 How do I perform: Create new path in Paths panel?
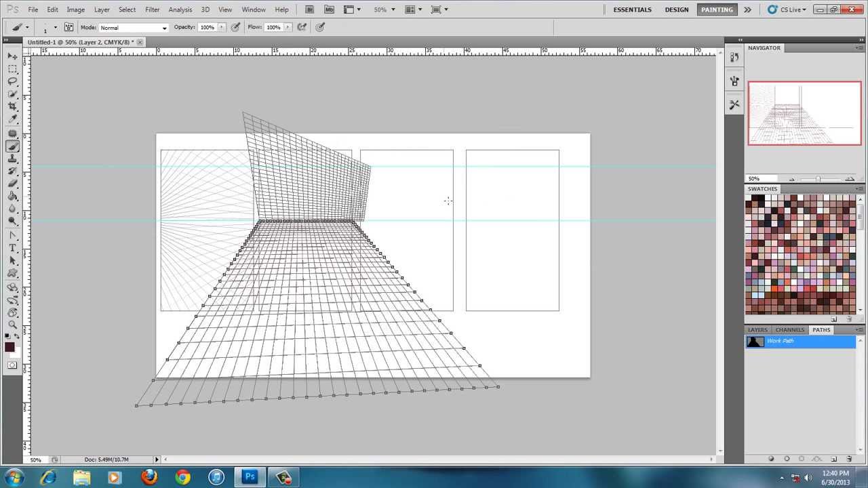click(833, 459)
